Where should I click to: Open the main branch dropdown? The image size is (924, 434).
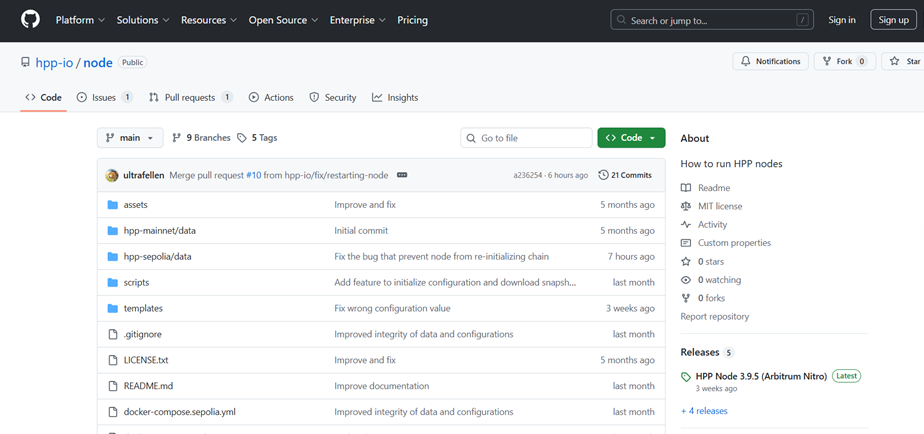130,138
